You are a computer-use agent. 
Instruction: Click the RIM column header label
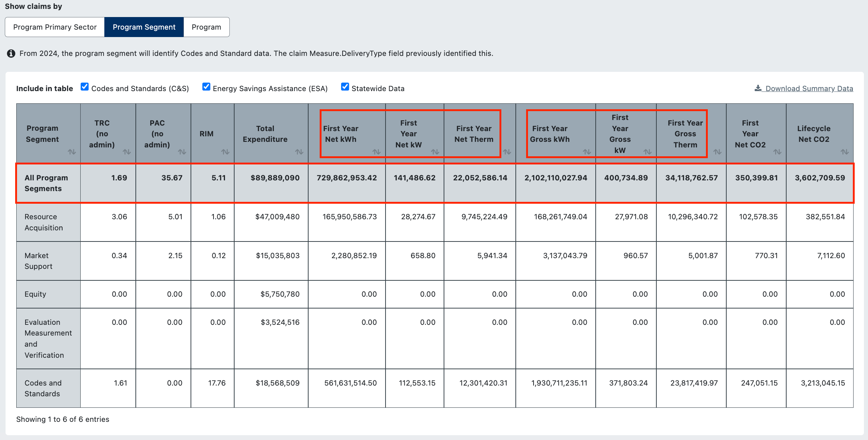[206, 134]
